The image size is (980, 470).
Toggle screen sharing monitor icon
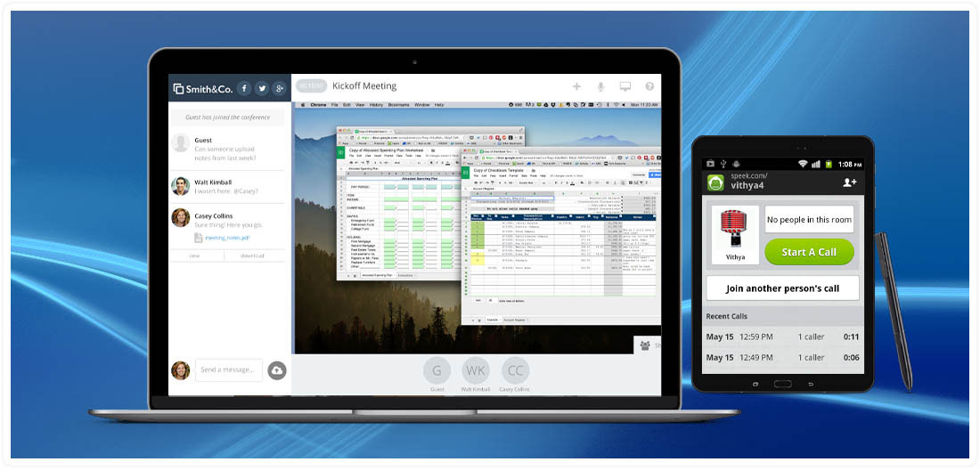point(625,86)
